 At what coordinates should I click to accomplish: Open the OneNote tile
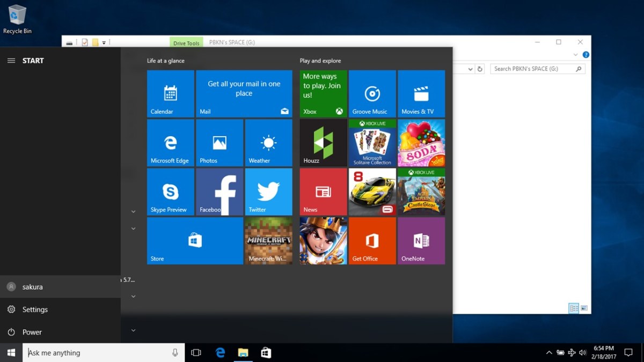421,241
